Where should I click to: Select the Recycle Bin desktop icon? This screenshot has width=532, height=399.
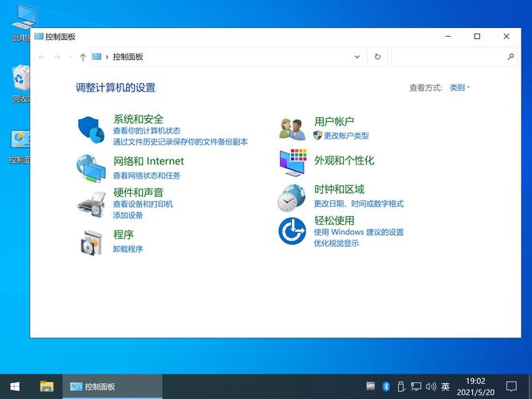click(21, 84)
